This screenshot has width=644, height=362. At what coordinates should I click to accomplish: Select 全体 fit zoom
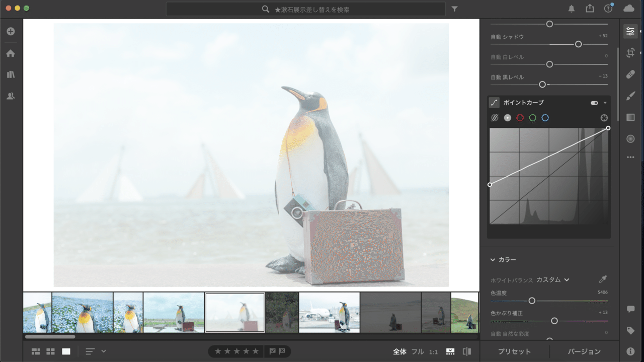(399, 351)
